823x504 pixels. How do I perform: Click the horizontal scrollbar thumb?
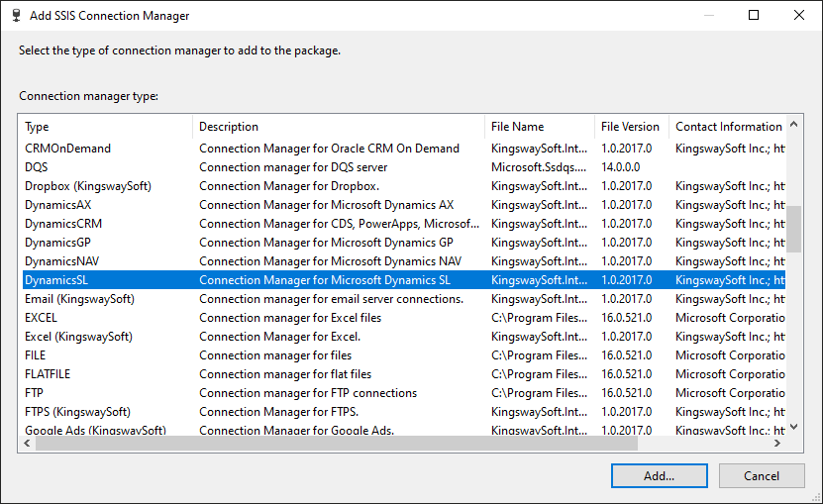[x=336, y=443]
